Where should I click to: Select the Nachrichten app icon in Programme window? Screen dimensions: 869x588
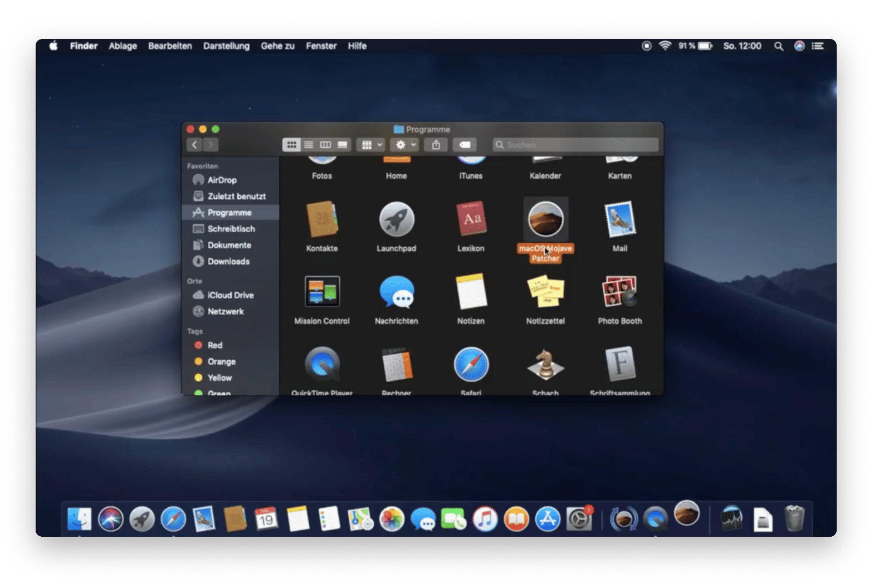397,292
